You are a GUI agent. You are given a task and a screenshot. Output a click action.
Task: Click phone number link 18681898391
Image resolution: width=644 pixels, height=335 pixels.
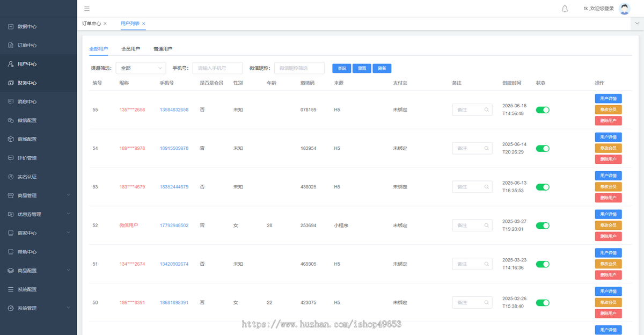(x=174, y=303)
